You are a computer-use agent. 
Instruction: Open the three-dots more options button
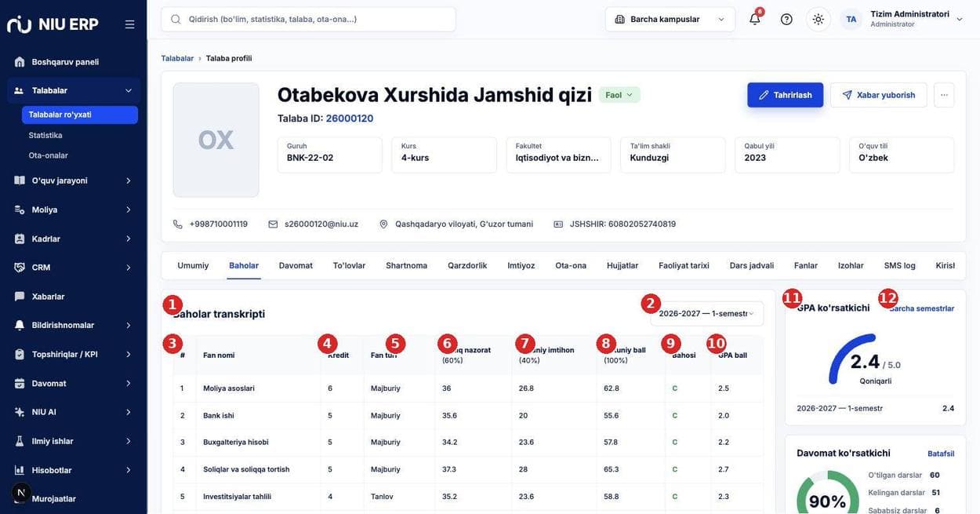click(944, 95)
